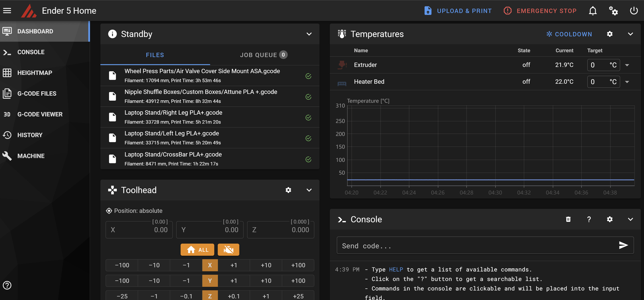Click Extruder target temperature field

coord(603,65)
